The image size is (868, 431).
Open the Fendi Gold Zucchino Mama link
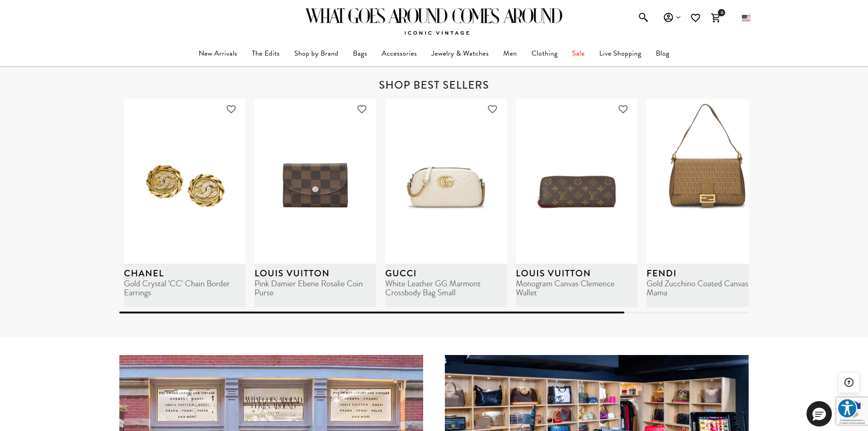[x=697, y=288]
